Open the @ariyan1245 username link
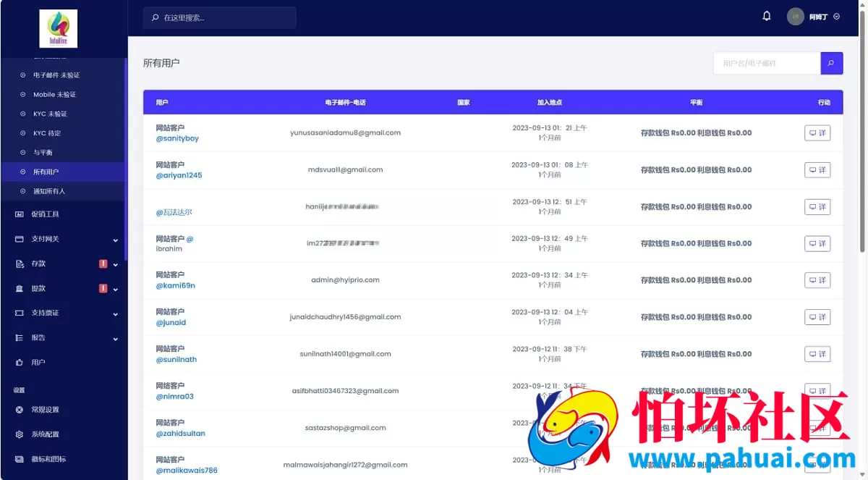 tap(179, 175)
